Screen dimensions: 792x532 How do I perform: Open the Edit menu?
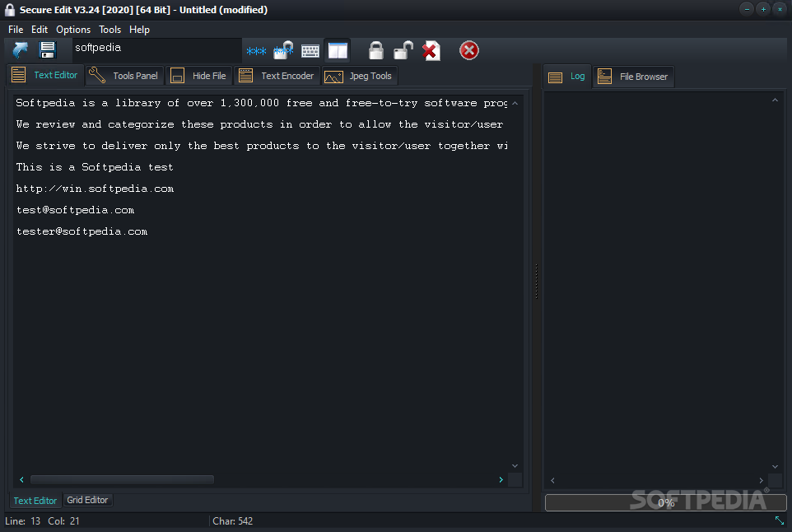(40, 30)
